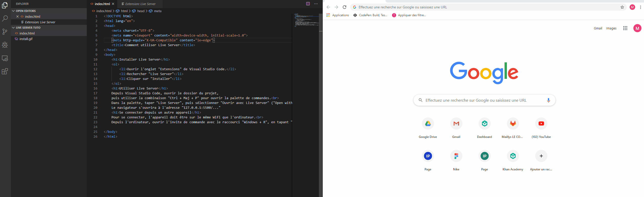Switch to the index.html editor tab
This screenshot has height=197, width=644.
click(x=102, y=4)
